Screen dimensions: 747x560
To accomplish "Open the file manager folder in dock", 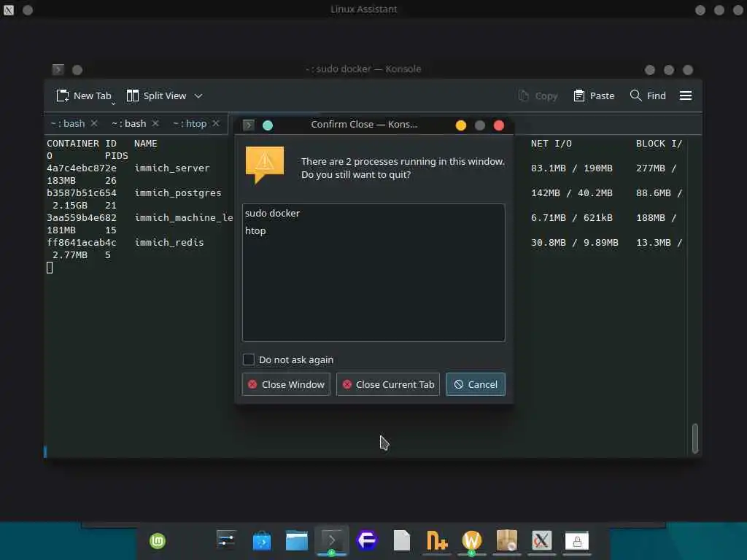I will pos(297,540).
